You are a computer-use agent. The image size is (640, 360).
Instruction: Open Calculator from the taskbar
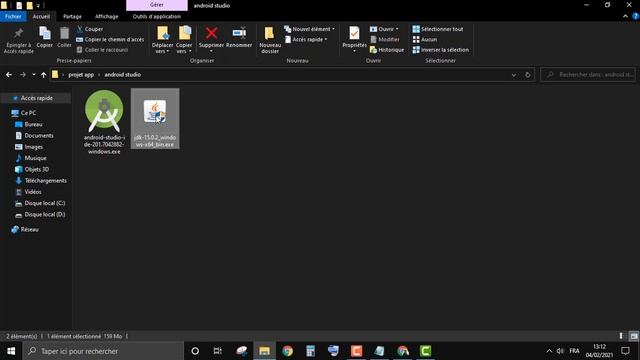coord(310,351)
